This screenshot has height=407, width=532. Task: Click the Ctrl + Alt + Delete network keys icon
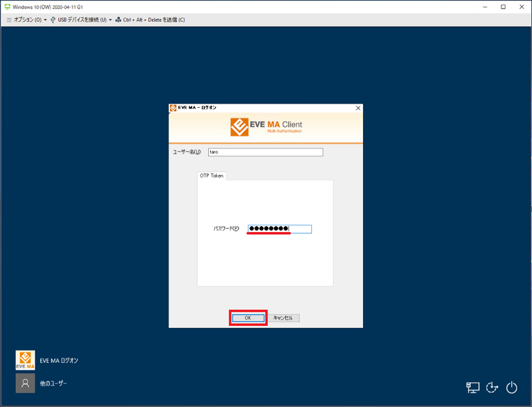click(118, 20)
